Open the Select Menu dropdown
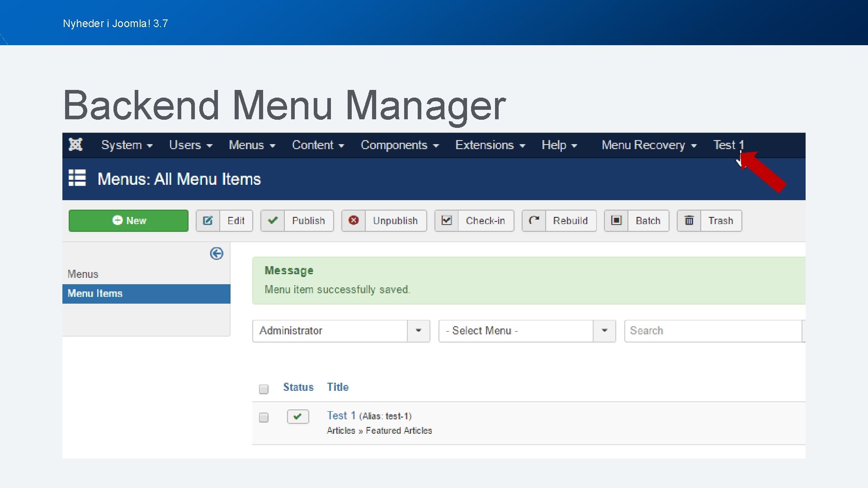868x488 pixels. click(x=527, y=331)
